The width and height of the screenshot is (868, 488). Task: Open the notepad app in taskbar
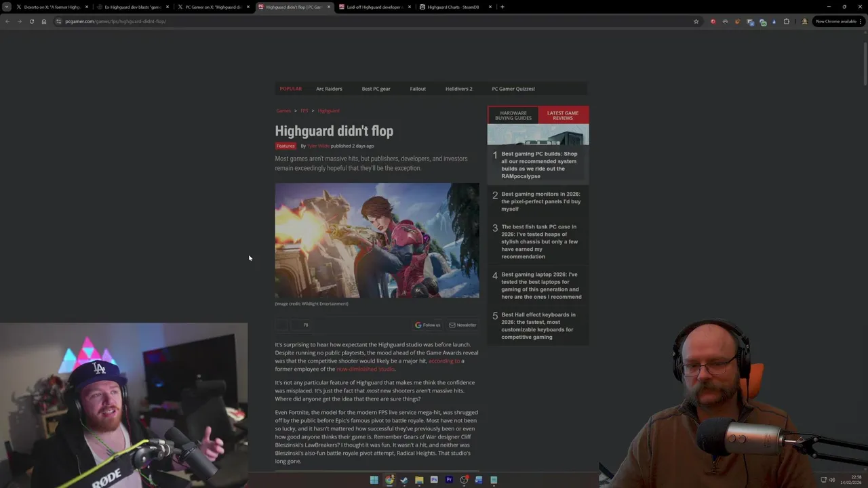[494, 480]
